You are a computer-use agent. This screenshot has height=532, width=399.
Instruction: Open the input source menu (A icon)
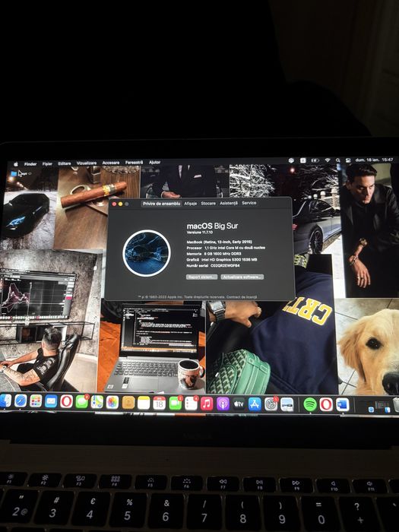tap(303, 160)
